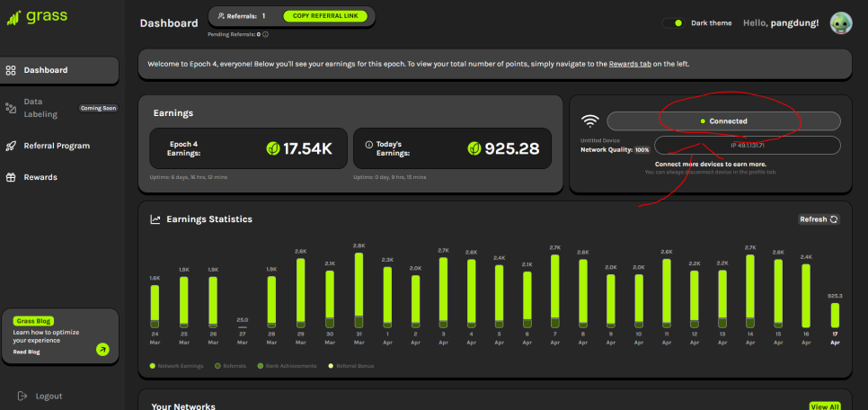Screen dimensions: 868x410
Task: Click the Wi-Fi signal icon
Action: (x=590, y=120)
